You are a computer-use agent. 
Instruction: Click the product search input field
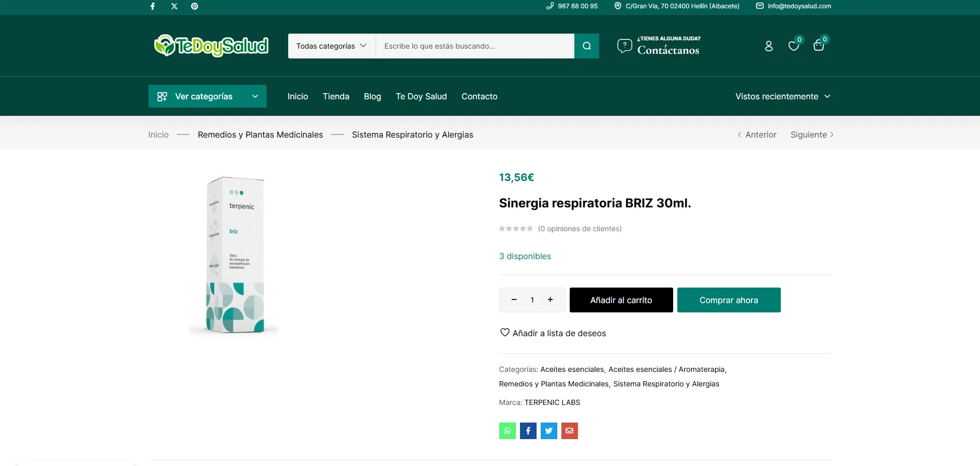pyautogui.click(x=474, y=46)
